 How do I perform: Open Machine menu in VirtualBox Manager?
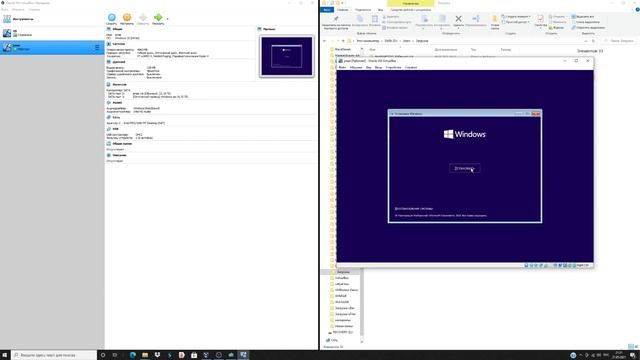click(18, 9)
